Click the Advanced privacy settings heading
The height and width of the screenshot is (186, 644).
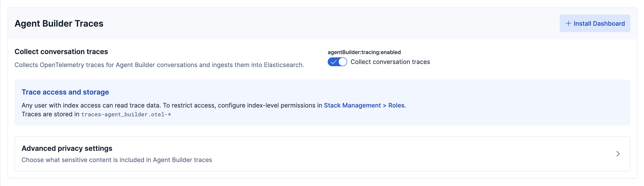pos(67,148)
